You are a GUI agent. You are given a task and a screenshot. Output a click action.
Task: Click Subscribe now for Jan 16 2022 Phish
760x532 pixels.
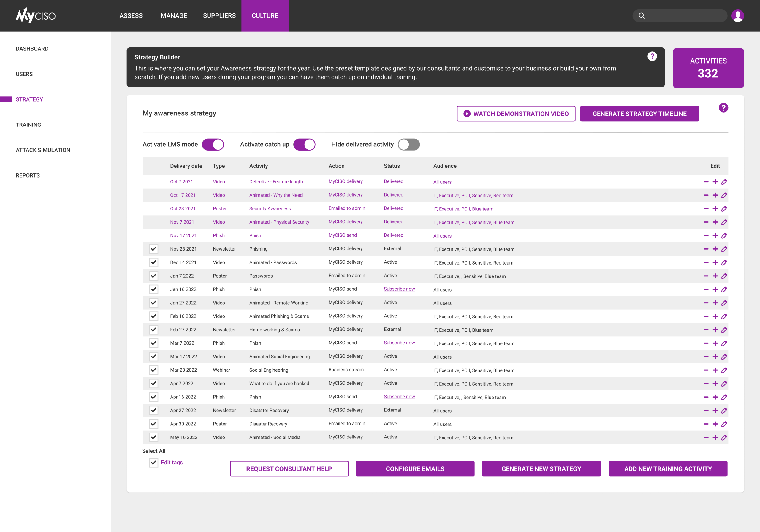click(399, 289)
